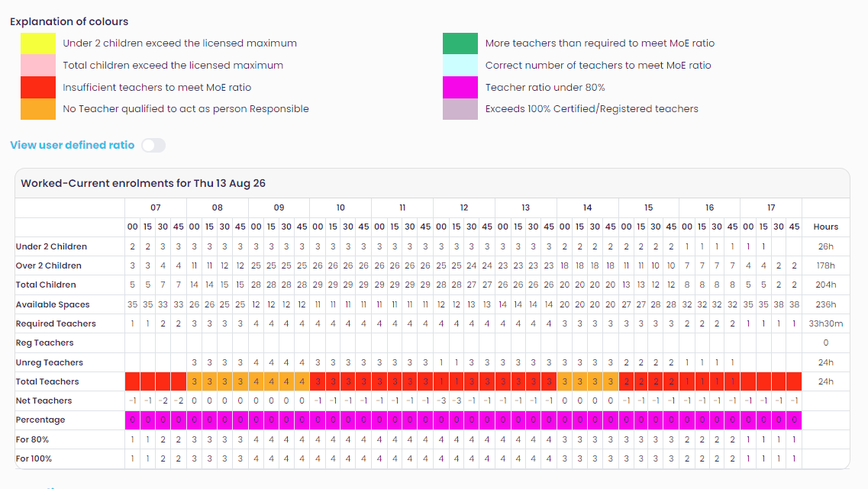Select the Percentage row label
This screenshot has height=489, width=868.
click(40, 420)
